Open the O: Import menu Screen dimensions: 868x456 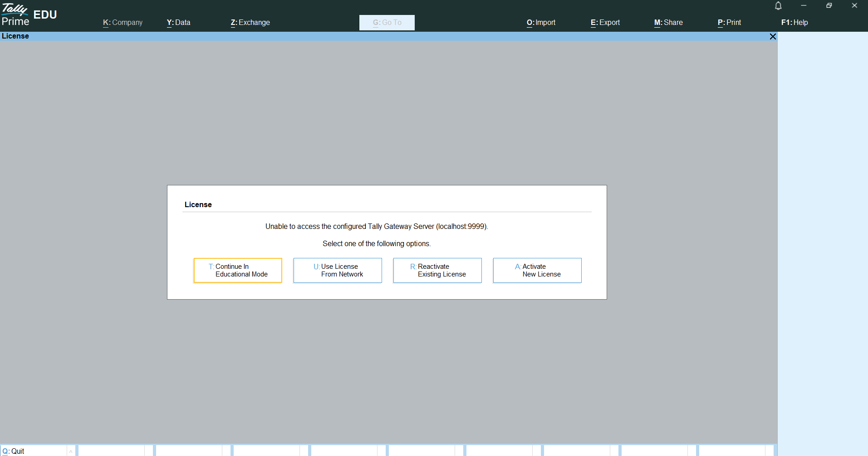541,23
